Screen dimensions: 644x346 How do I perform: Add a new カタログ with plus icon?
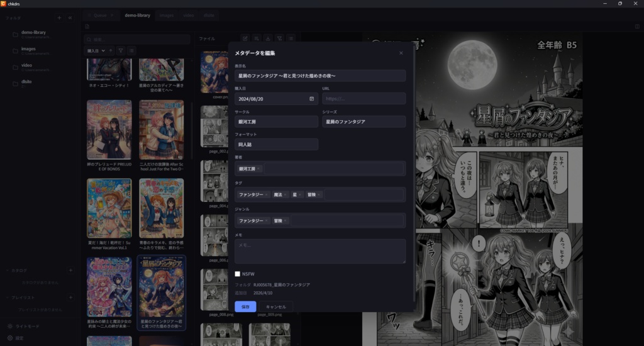pos(70,271)
